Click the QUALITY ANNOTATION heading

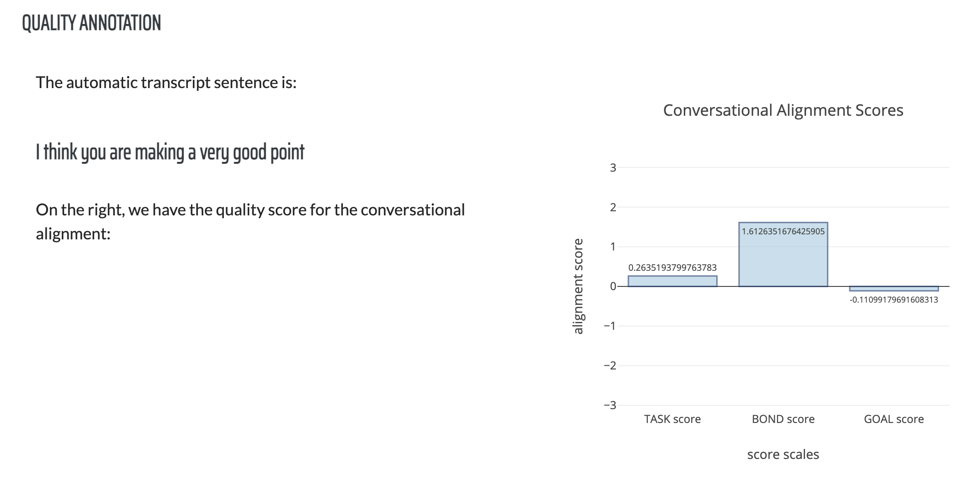coord(91,23)
